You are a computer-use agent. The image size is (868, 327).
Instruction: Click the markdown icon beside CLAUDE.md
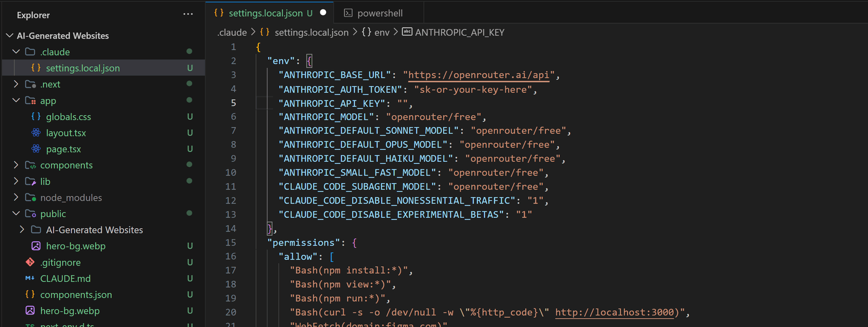(30, 278)
